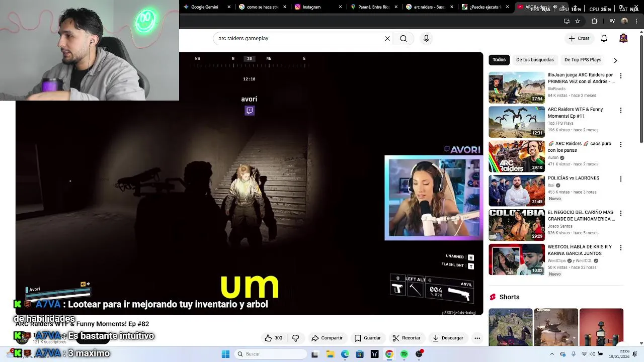Open Microsoft Store from the taskbar
Image resolution: width=644 pixels, height=362 pixels.
click(x=359, y=354)
